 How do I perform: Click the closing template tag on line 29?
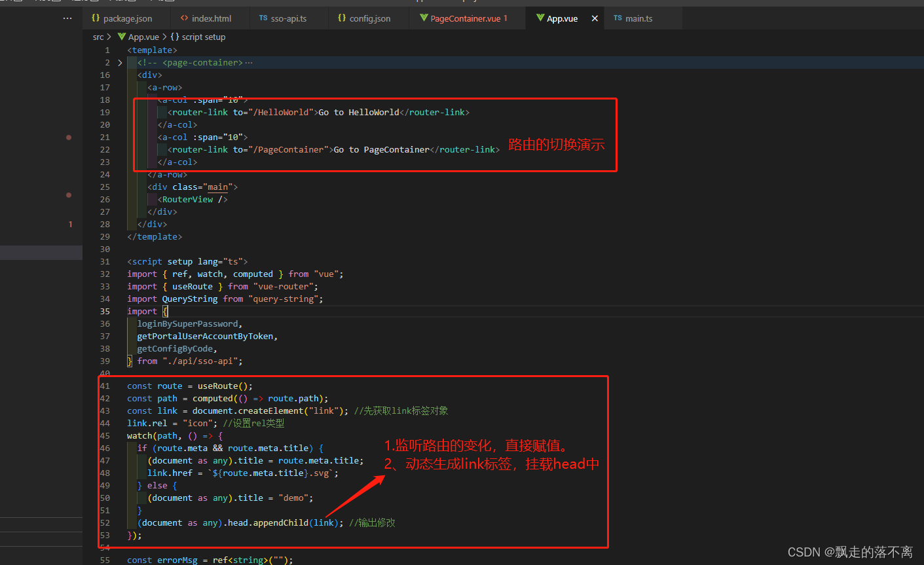(x=155, y=237)
